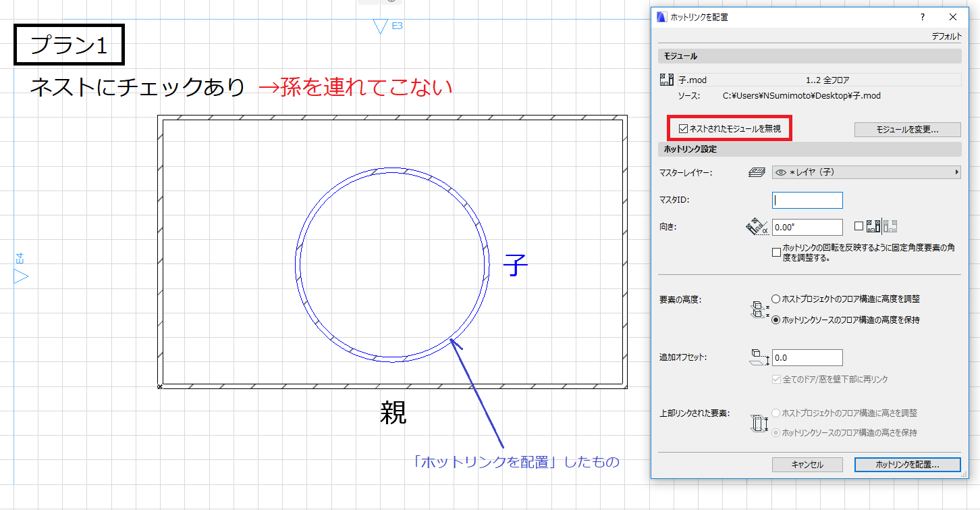The height and width of the screenshot is (510, 980).
Task: Select ホットリンクソースのフロア構造の高度を保持 radio button
Action: pyautogui.click(x=776, y=320)
